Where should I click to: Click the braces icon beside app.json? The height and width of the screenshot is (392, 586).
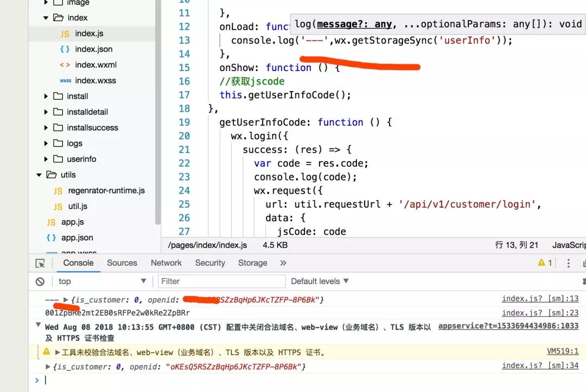click(51, 238)
